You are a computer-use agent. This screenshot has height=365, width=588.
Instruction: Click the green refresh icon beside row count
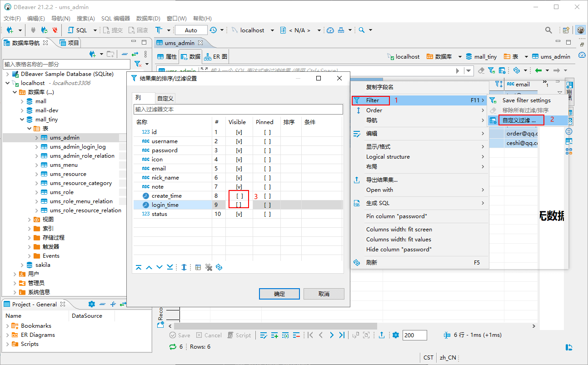point(173,346)
